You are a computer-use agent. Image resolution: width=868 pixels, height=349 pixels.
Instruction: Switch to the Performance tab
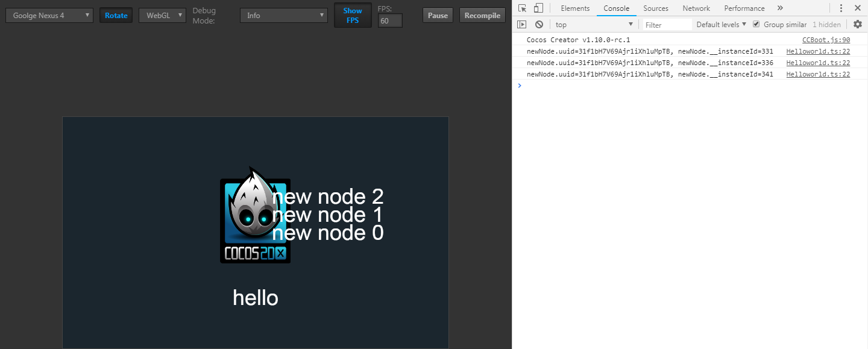click(744, 8)
